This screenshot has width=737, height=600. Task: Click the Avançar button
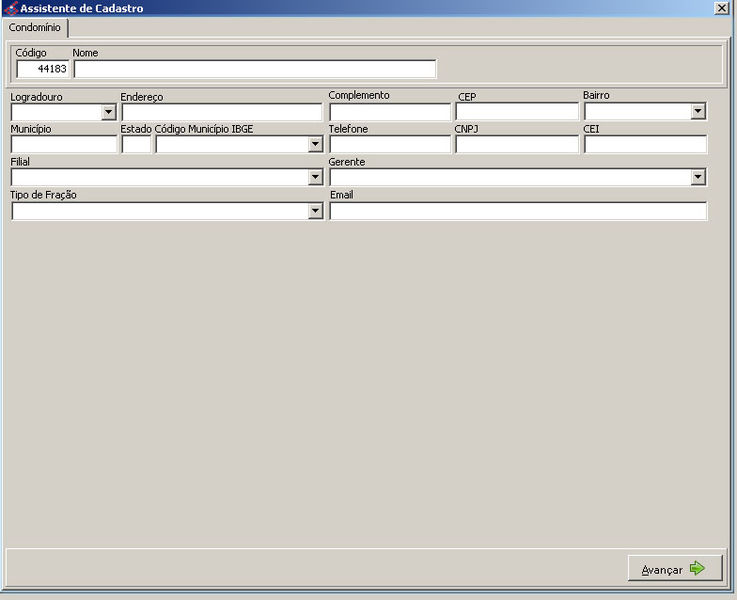[674, 569]
